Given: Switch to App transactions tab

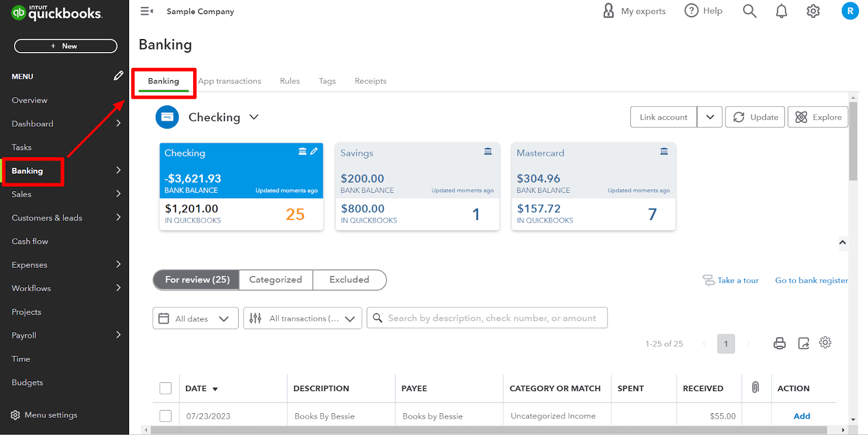Looking at the screenshot, I should [x=229, y=81].
